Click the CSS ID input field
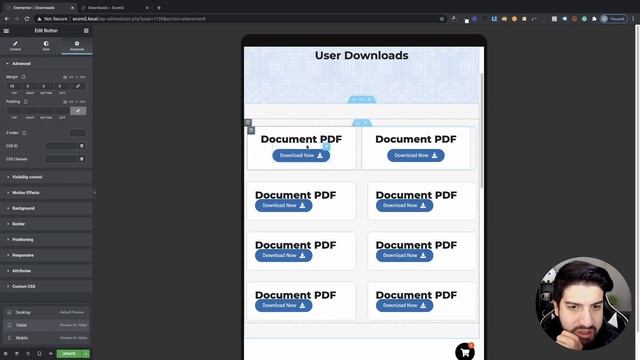640x360 pixels. 61,146
